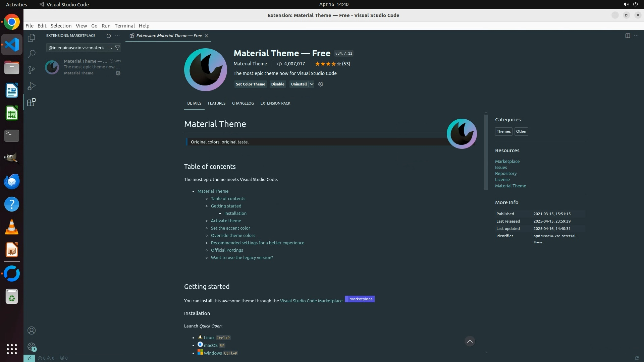Open the Explorer view icon
Screen dimensions: 644x362
[x=32, y=38]
